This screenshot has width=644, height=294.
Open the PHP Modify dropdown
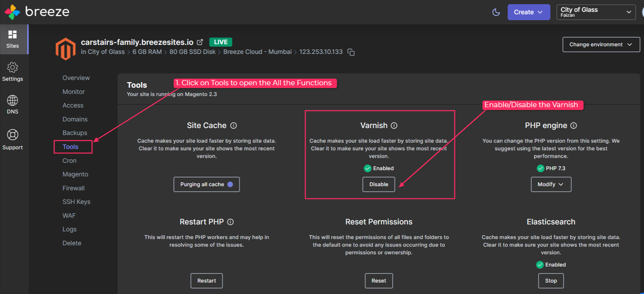coord(551,184)
